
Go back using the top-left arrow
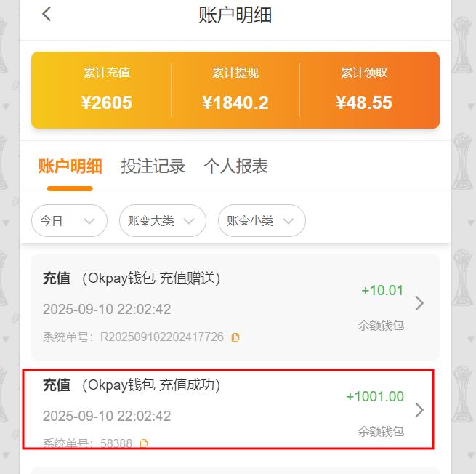click(47, 15)
